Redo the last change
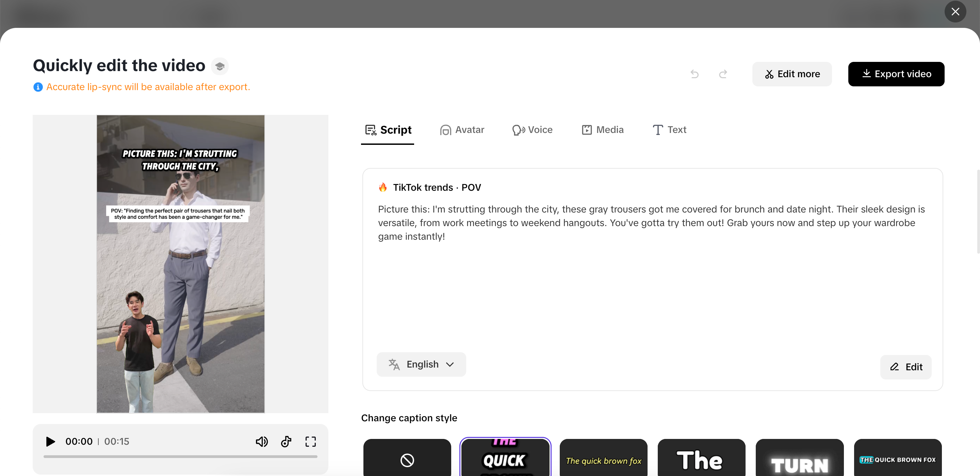The height and width of the screenshot is (476, 980). coord(722,74)
